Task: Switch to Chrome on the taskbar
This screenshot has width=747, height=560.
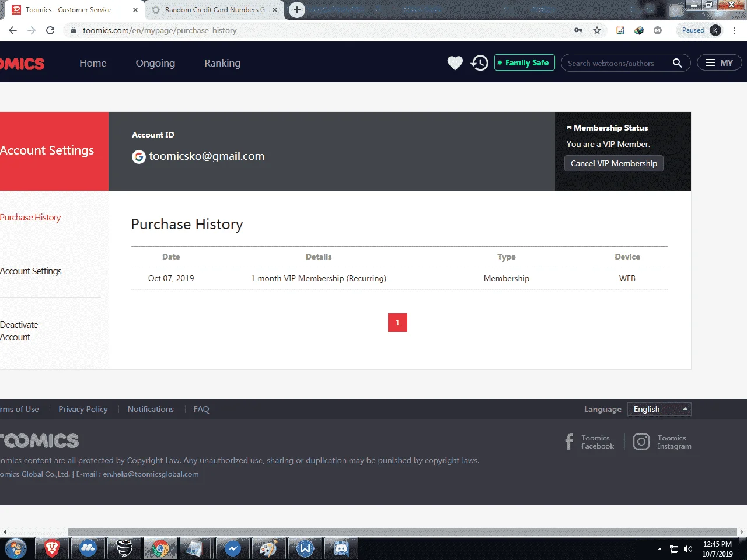Action: [160, 548]
